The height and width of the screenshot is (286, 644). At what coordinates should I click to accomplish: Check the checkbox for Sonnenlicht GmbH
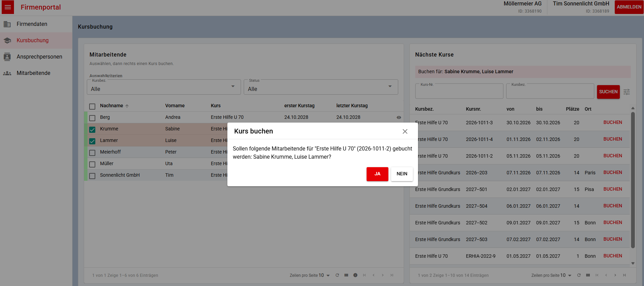click(x=92, y=176)
